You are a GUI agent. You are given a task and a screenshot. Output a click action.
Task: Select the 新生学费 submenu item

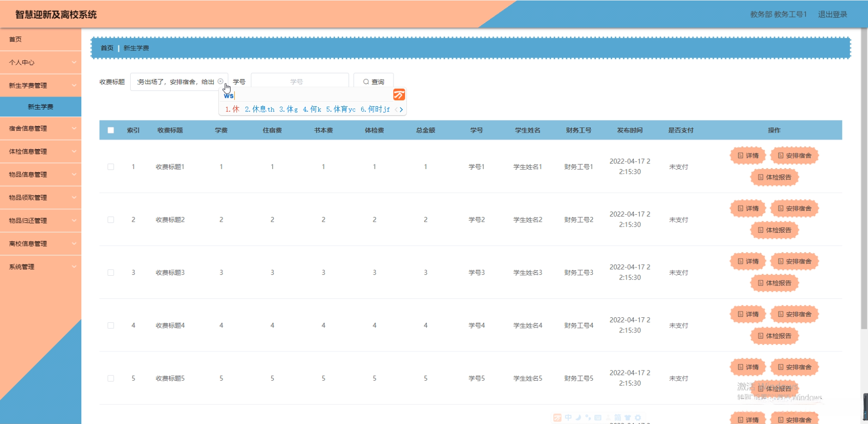pos(41,107)
